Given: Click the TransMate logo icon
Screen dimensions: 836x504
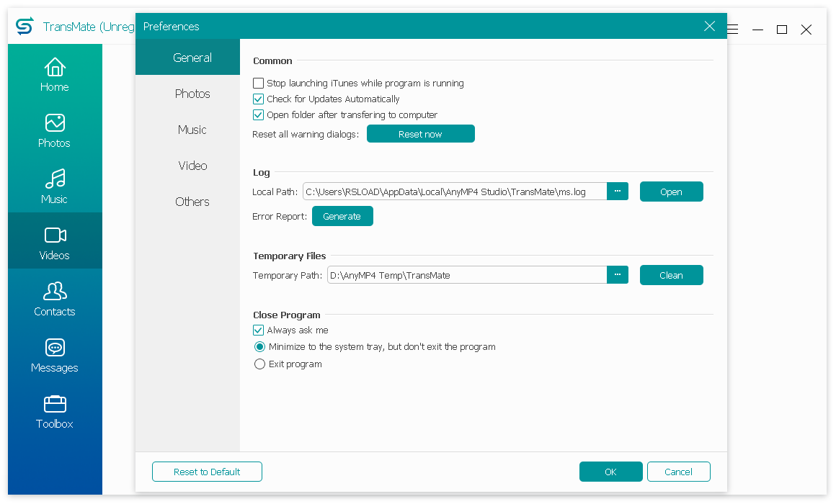Looking at the screenshot, I should coord(25,26).
